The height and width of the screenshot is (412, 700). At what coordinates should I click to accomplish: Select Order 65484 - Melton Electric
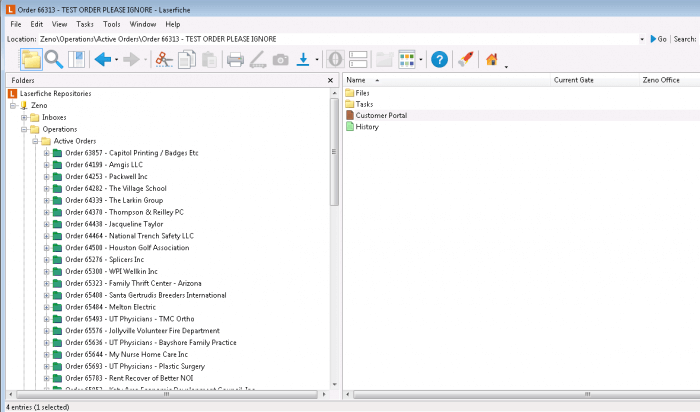110,307
